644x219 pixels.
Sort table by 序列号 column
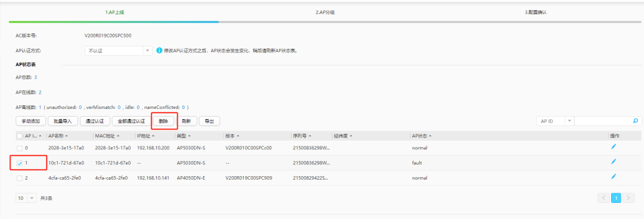309,136
